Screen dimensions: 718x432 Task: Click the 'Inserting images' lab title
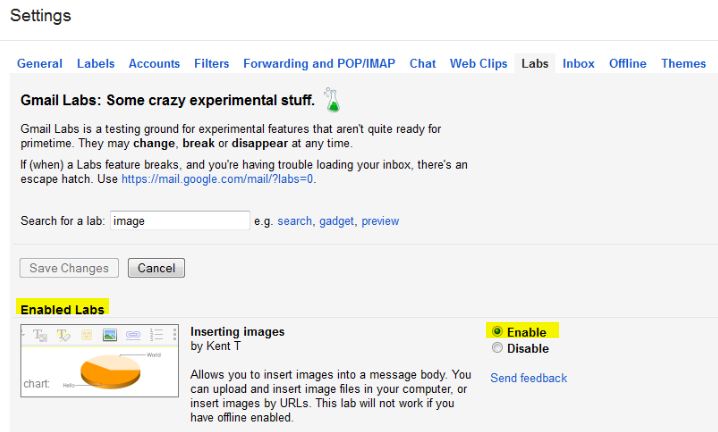[x=237, y=332]
